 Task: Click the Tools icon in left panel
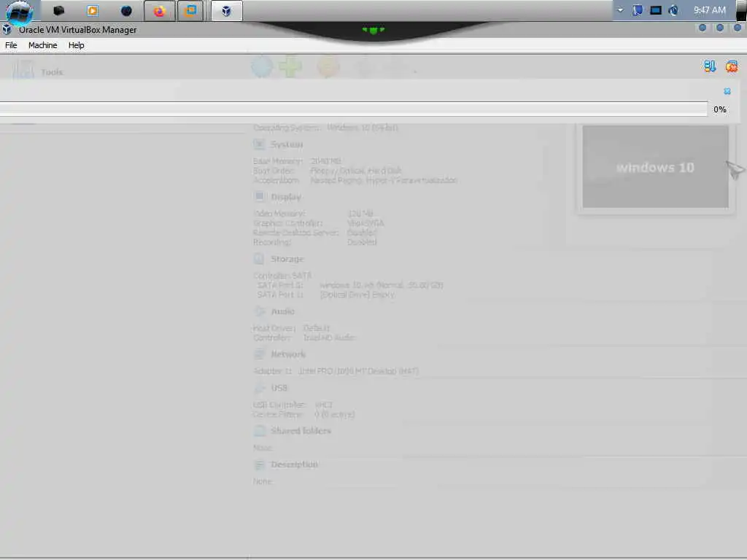(23, 70)
